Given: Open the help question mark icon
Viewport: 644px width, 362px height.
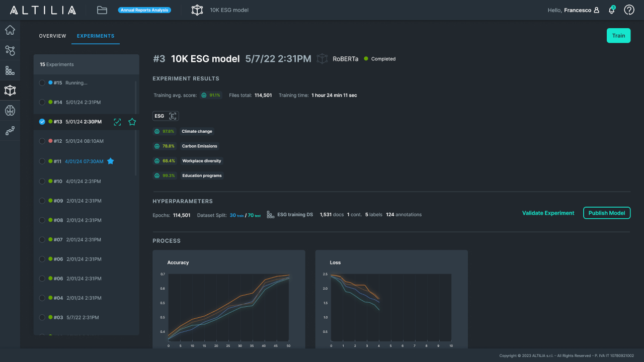Looking at the screenshot, I should click(629, 10).
